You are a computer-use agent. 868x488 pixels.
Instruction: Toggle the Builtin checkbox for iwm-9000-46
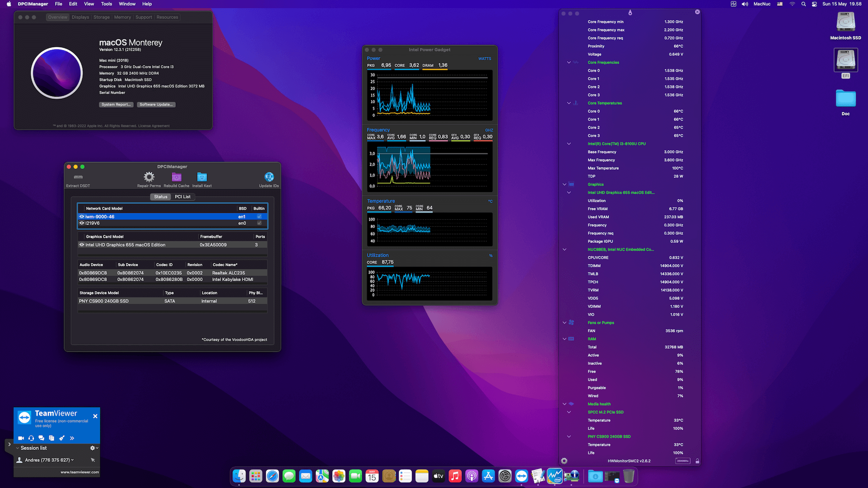click(x=259, y=216)
